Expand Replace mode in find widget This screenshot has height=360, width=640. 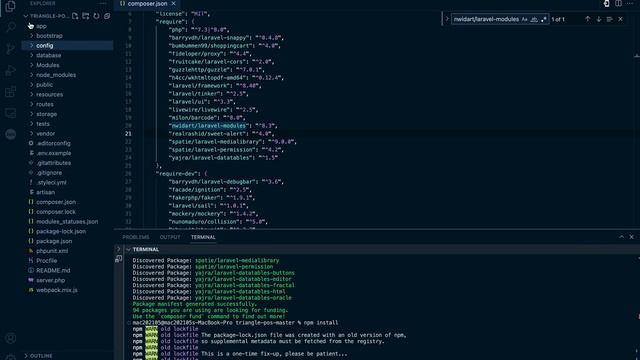pyautogui.click(x=447, y=19)
